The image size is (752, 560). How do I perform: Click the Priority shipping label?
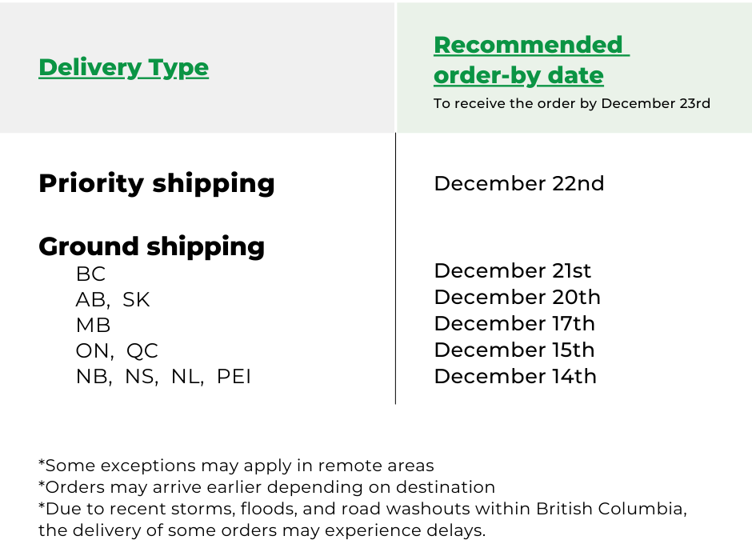pos(156,183)
